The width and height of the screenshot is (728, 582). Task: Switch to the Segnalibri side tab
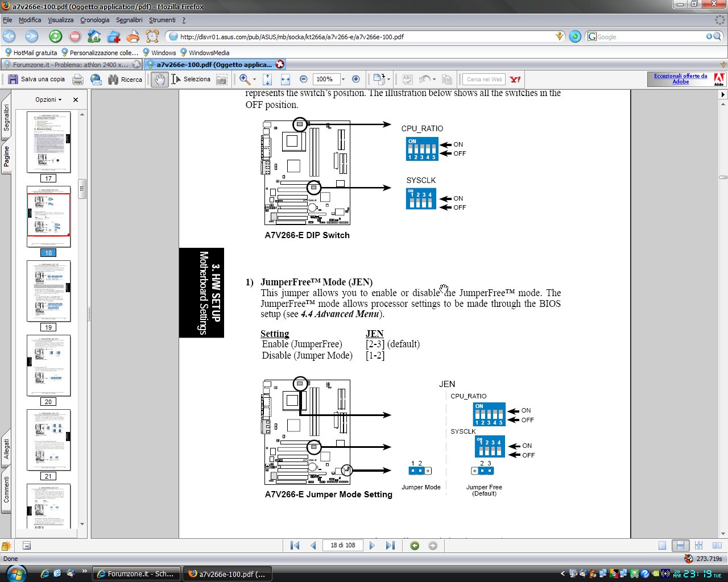[x=6, y=117]
